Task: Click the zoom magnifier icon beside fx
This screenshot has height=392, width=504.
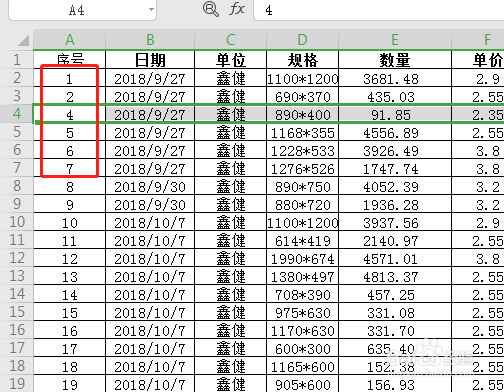Action: [211, 9]
